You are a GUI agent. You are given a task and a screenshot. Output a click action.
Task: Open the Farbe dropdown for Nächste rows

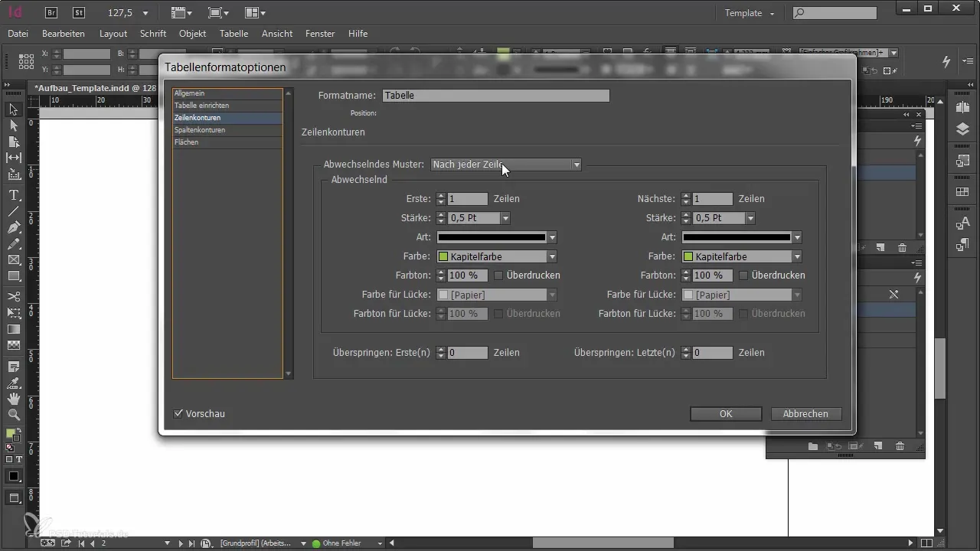[797, 256]
